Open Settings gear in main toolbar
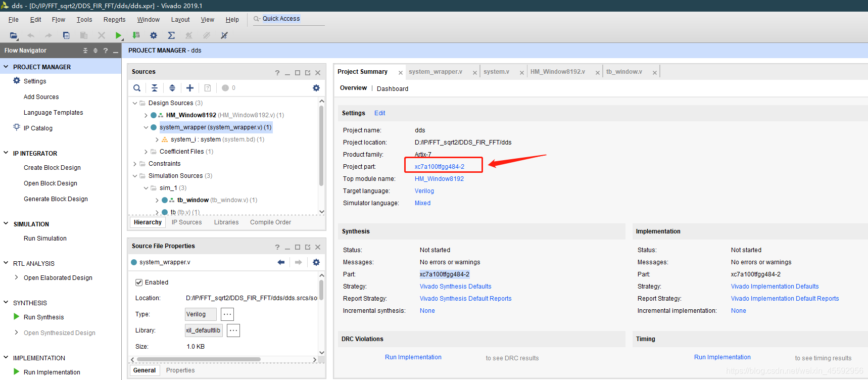The width and height of the screenshot is (868, 380). pyautogui.click(x=154, y=35)
